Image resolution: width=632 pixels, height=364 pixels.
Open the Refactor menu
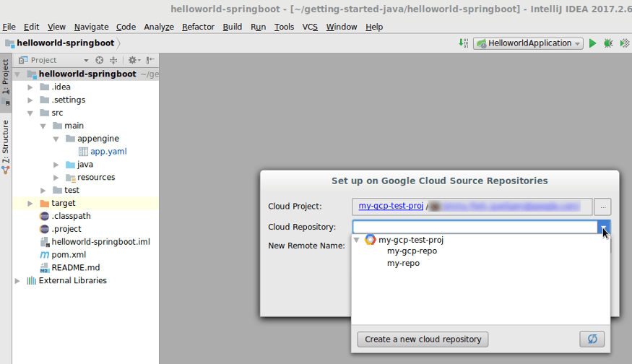coord(198,27)
